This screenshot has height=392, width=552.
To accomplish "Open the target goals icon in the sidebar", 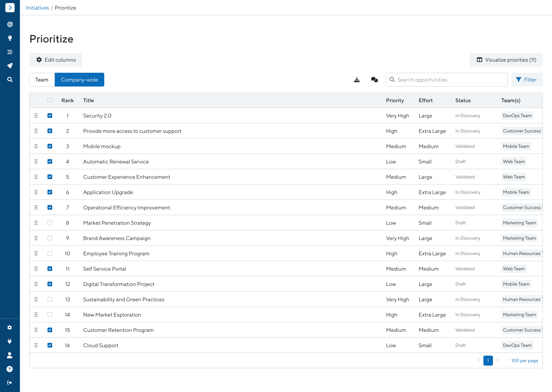I will pyautogui.click(x=10, y=24).
